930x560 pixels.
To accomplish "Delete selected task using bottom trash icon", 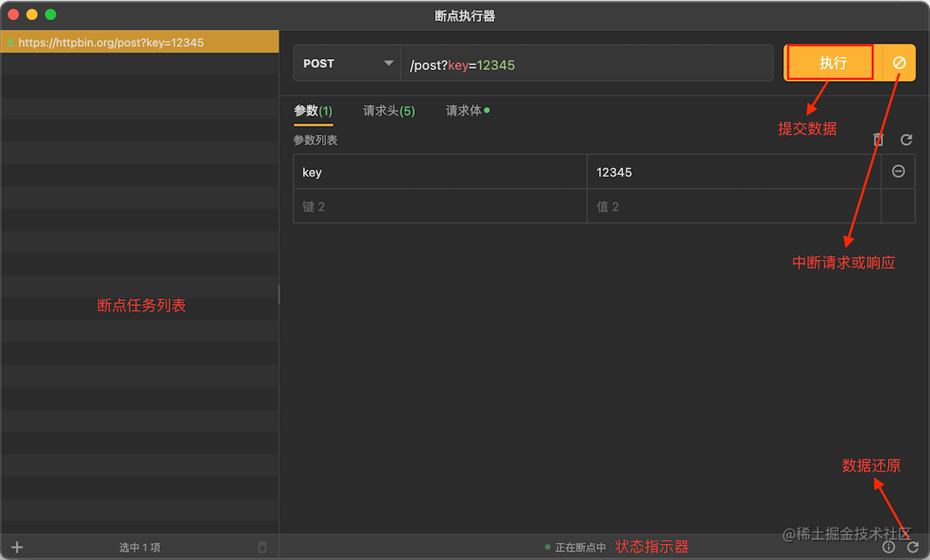I will (262, 546).
